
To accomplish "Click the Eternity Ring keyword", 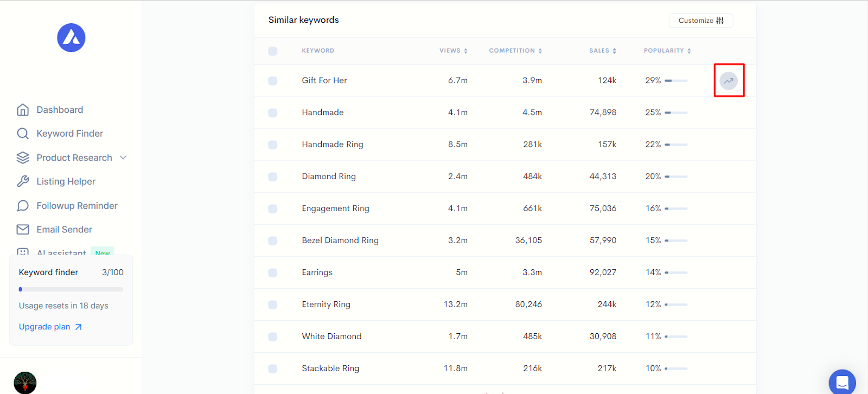I will point(326,304).
